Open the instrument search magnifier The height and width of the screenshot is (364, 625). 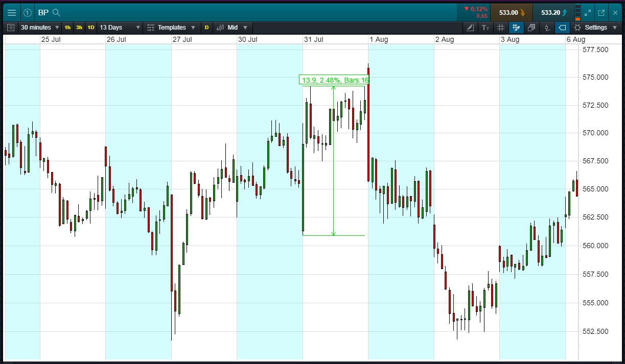57,13
